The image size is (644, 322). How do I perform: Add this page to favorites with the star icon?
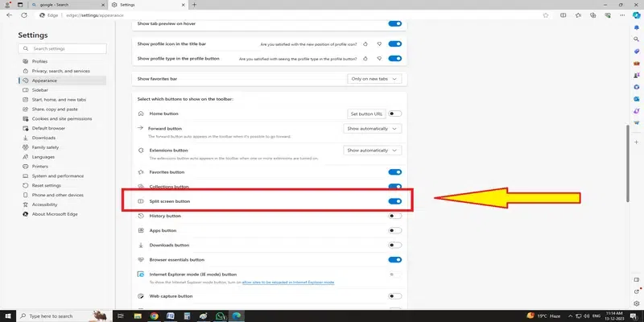click(x=546, y=15)
